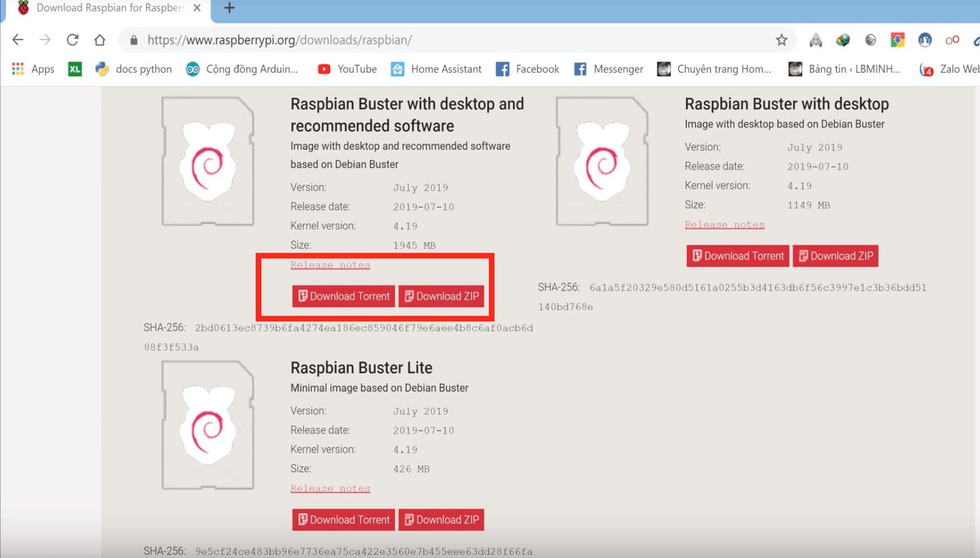Open the Apps grid shortcut
This screenshot has width=980, height=558.
pos(33,69)
